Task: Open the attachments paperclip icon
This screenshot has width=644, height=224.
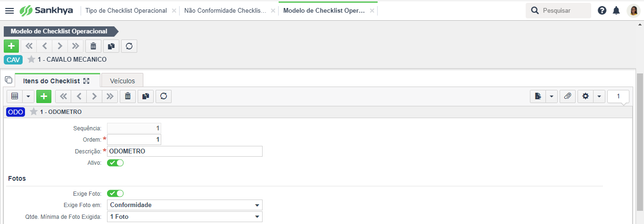Action: (x=568, y=96)
